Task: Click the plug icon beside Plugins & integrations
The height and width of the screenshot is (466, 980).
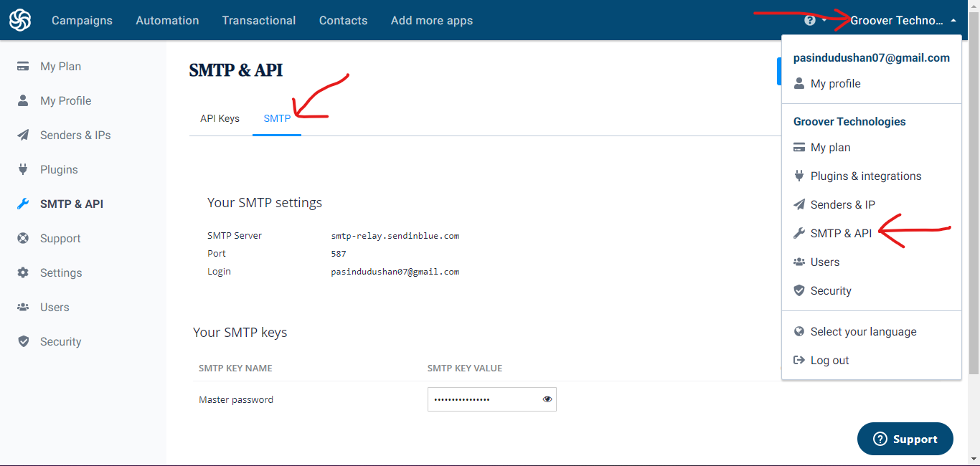Action: coord(799,176)
